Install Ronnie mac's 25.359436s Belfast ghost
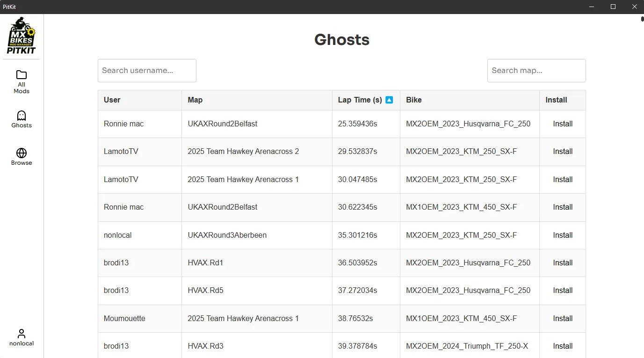This screenshot has height=358, width=644. 563,124
